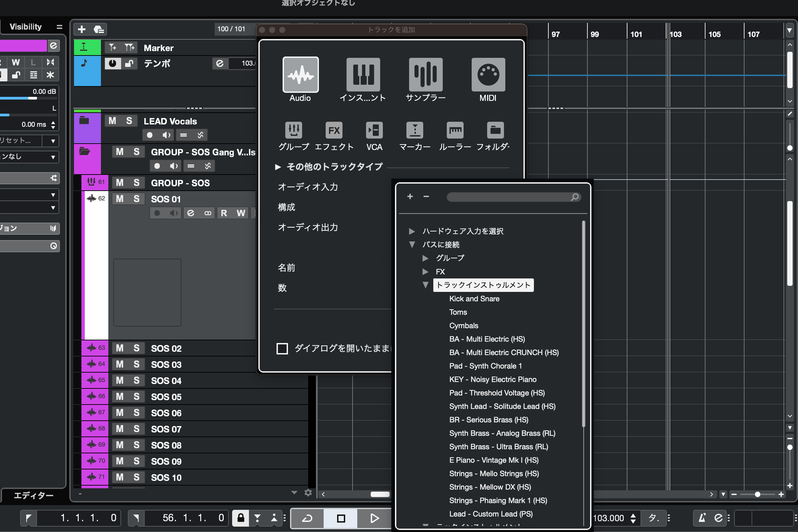This screenshot has height=532, width=798.
Task: Choose the Group (グループ) track icon
Action: coord(294,130)
